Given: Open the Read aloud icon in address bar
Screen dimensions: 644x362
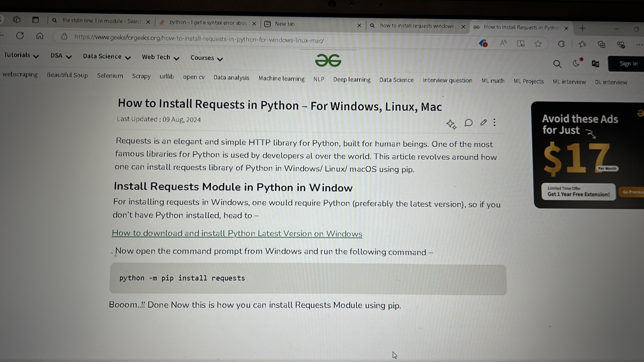Looking at the screenshot, I should click(503, 43).
